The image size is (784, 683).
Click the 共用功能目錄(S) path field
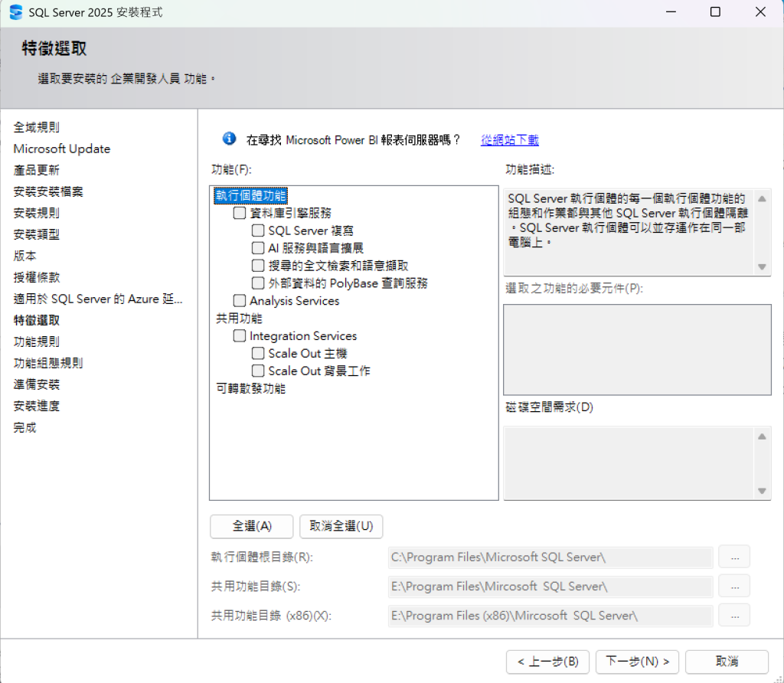550,587
